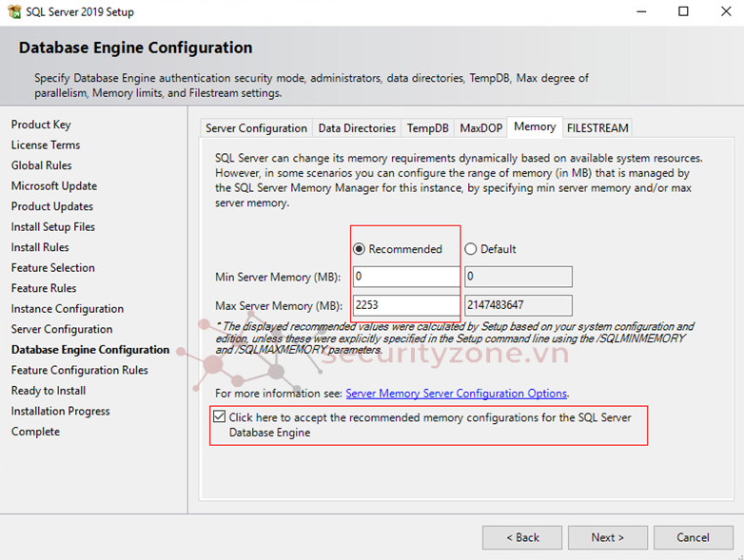Open the FILESTREAM tab

pos(597,128)
